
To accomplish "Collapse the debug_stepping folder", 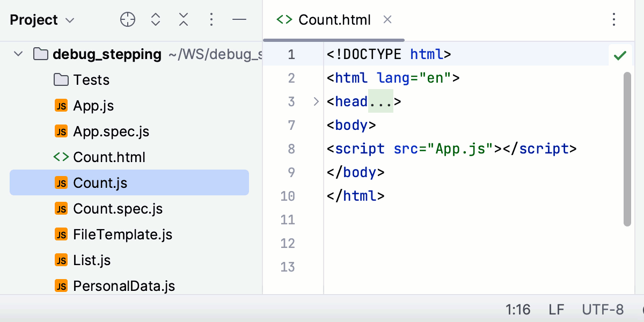I will 18,54.
